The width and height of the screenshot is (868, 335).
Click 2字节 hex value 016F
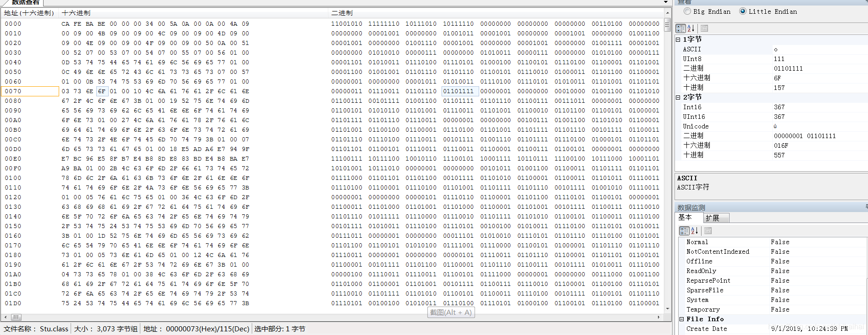pos(781,145)
